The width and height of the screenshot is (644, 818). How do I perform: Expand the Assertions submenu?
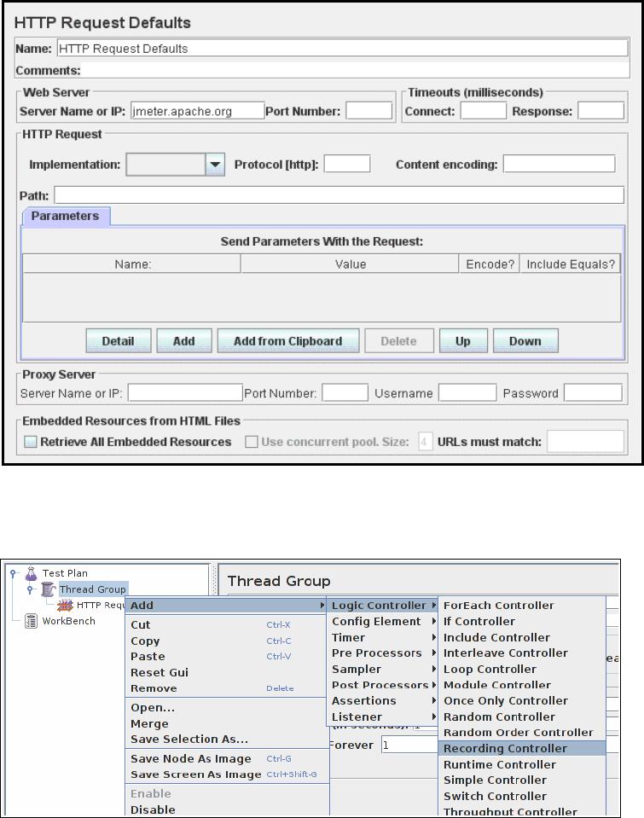coord(384,700)
